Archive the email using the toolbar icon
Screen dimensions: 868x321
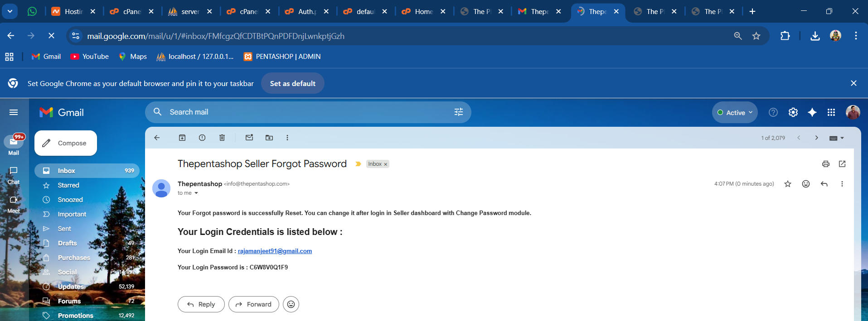tap(182, 138)
